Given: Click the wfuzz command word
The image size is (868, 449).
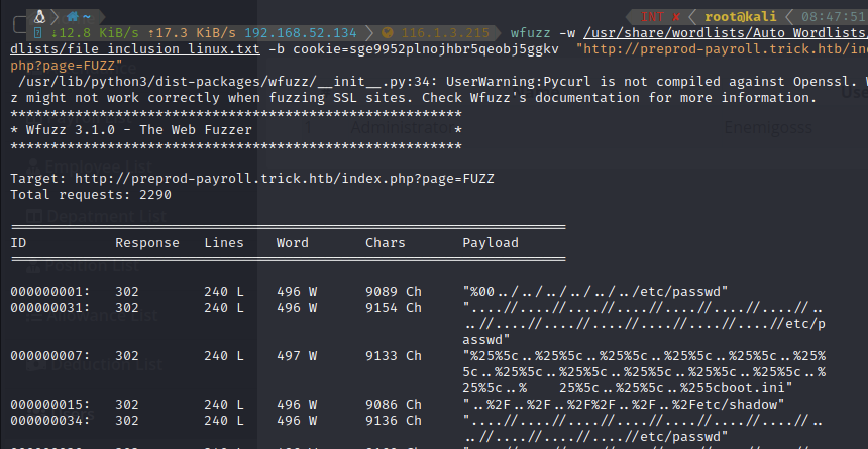Looking at the screenshot, I should [530, 33].
